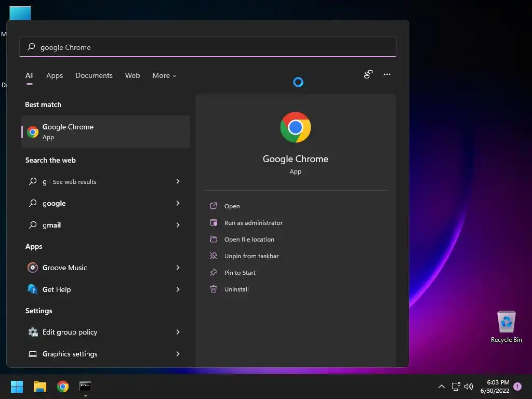Open the search-from-phone icon next to ellipsis
This screenshot has height=399, width=532.
(x=368, y=74)
